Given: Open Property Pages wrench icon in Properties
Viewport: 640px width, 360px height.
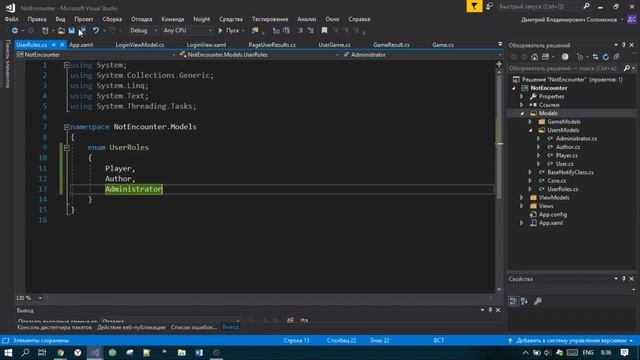Looking at the screenshot, I should 538,301.
